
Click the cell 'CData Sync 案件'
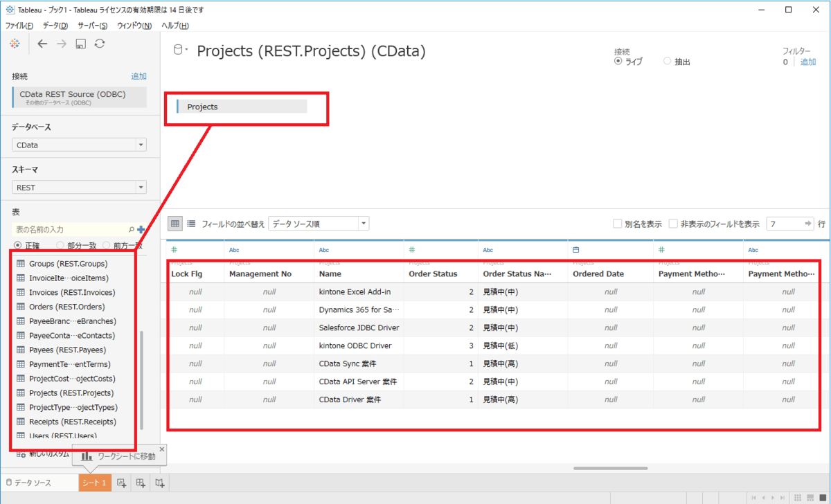(x=348, y=363)
